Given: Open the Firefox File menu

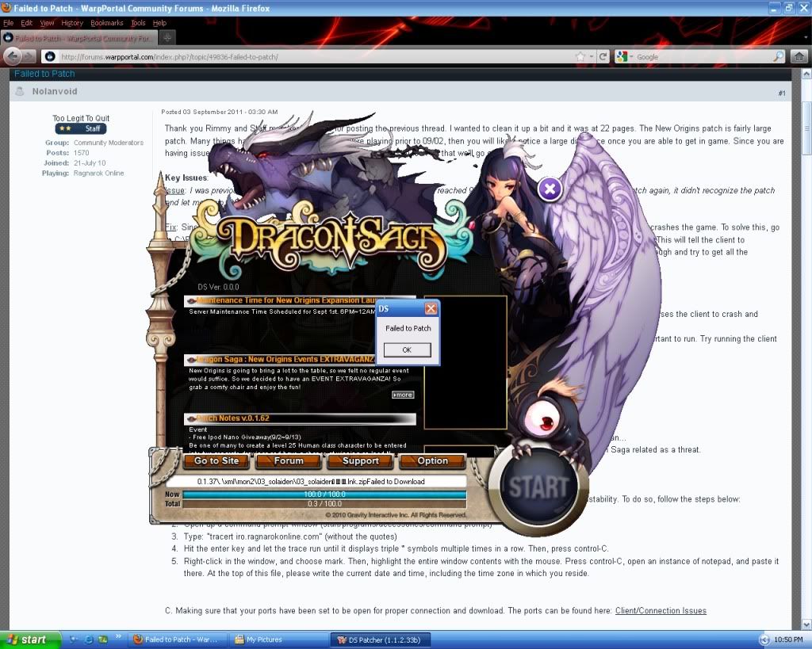Looking at the screenshot, I should click(x=8, y=23).
